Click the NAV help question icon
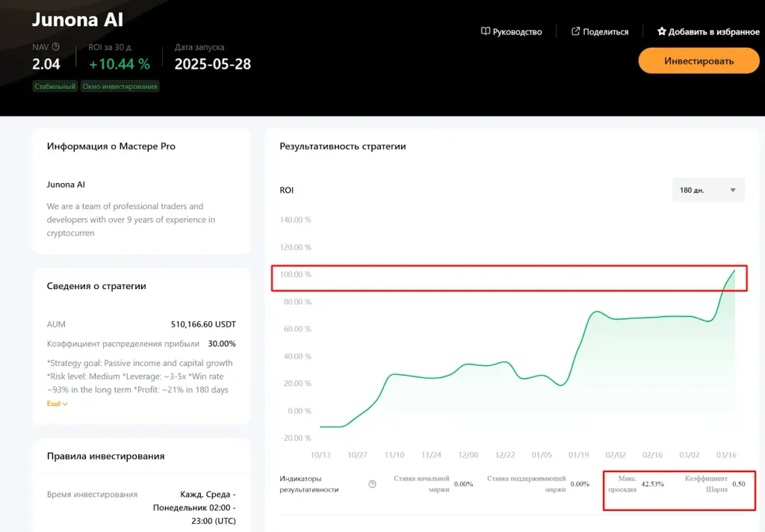The height and width of the screenshot is (532, 765). pyautogui.click(x=55, y=47)
